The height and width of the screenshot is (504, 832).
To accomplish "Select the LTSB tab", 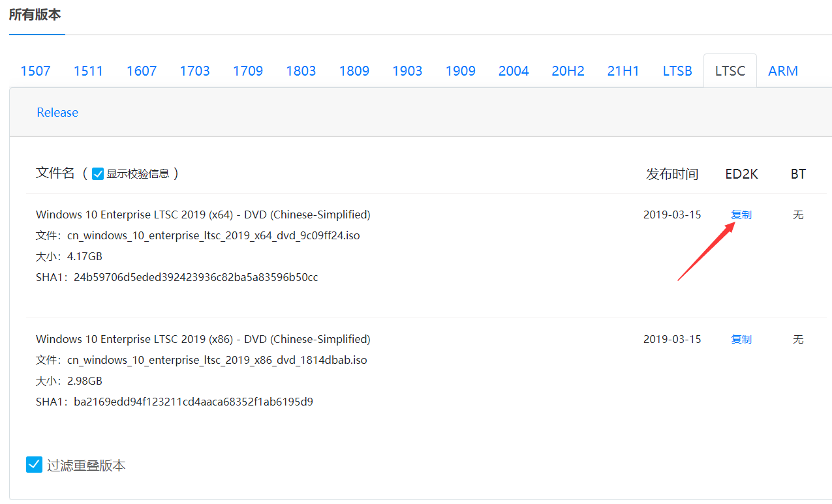I will pos(677,71).
